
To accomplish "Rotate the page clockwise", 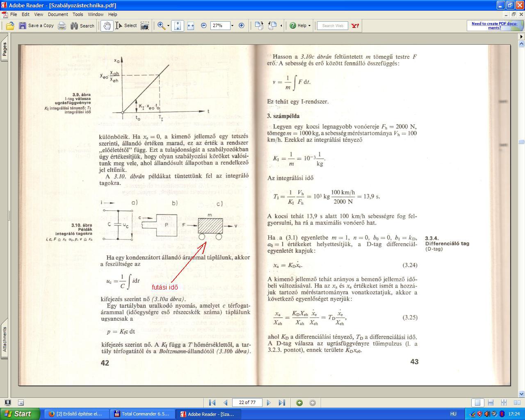I will pyautogui.click(x=259, y=25).
